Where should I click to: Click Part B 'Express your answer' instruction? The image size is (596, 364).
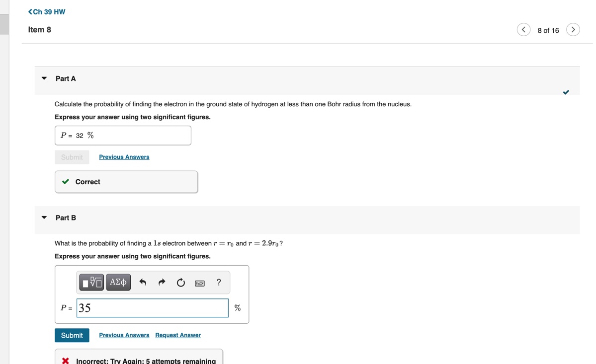click(133, 256)
